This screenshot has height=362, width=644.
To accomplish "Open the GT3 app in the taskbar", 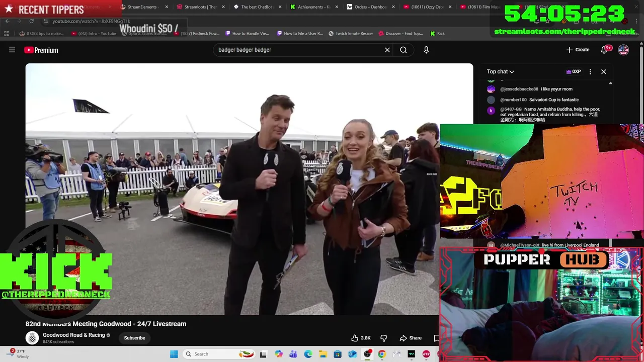I will [426, 354].
